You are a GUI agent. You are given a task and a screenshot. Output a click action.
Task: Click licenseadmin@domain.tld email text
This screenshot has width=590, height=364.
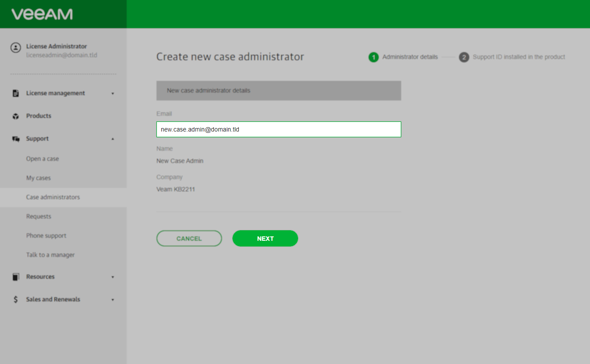[62, 55]
